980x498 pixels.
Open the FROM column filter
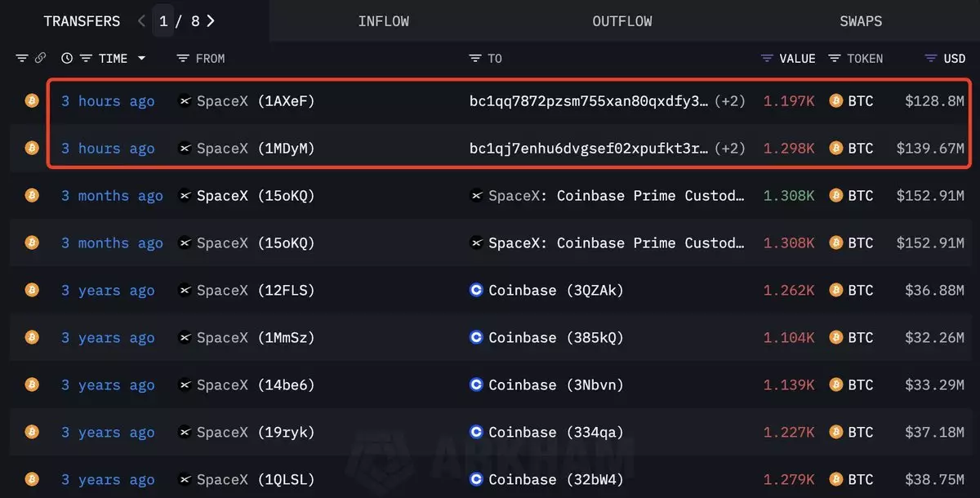(183, 59)
